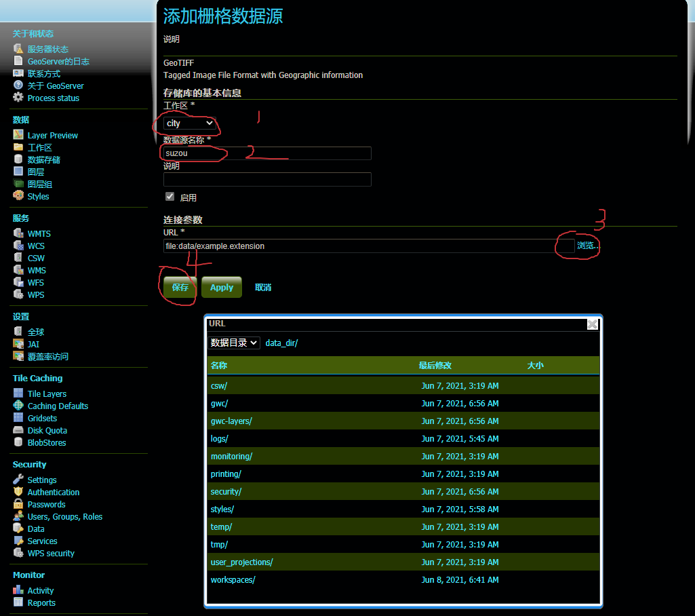Open the printing/ folder in file list
This screenshot has height=616, width=695.
[x=226, y=474]
